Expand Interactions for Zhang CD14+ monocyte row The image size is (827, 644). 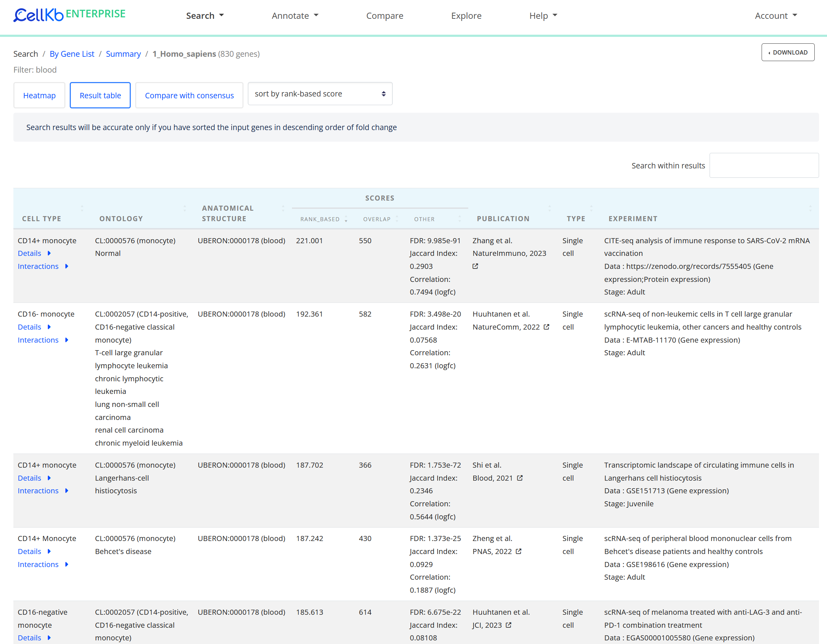[43, 266]
